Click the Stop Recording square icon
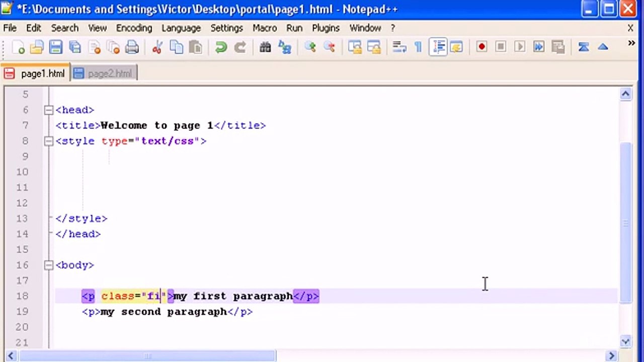The height and width of the screenshot is (362, 644). tap(501, 47)
